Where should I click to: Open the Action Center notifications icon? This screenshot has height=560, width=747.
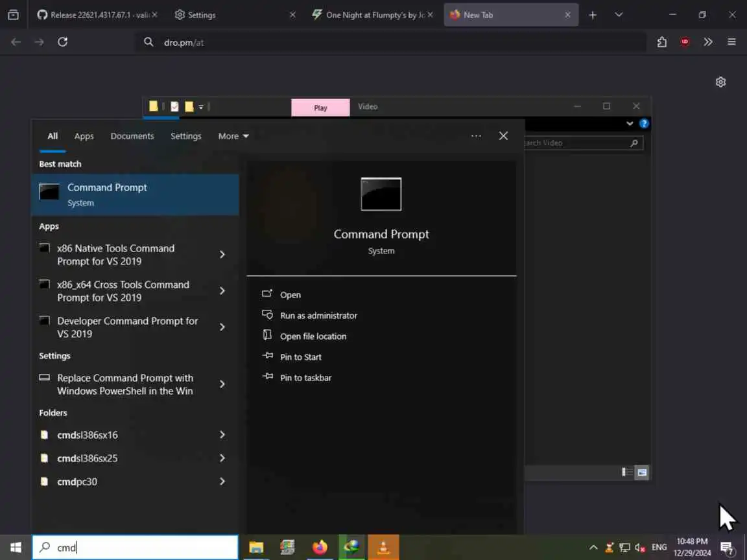point(727,548)
